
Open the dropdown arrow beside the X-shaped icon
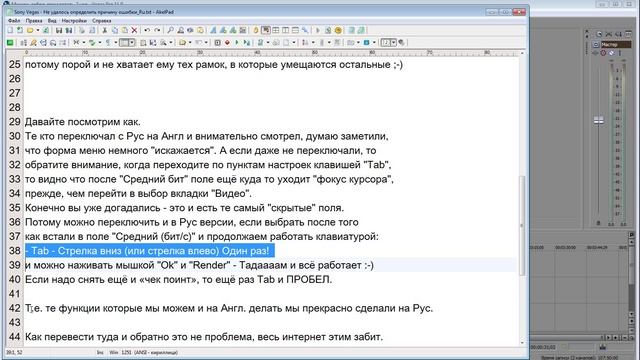click(x=84, y=42)
